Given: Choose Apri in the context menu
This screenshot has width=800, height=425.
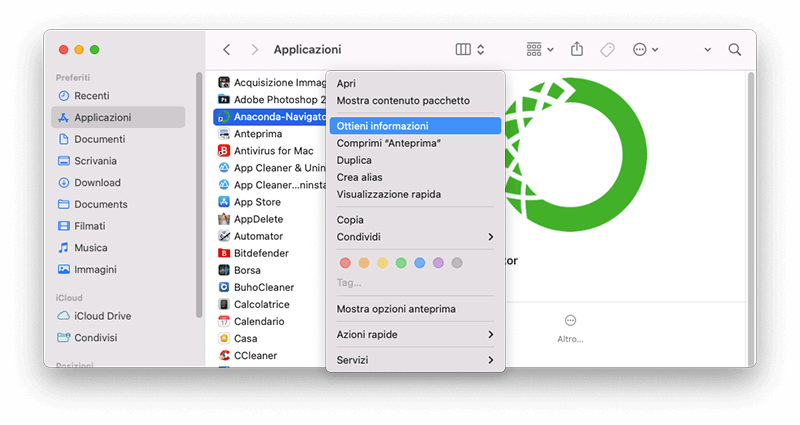Looking at the screenshot, I should [415, 83].
